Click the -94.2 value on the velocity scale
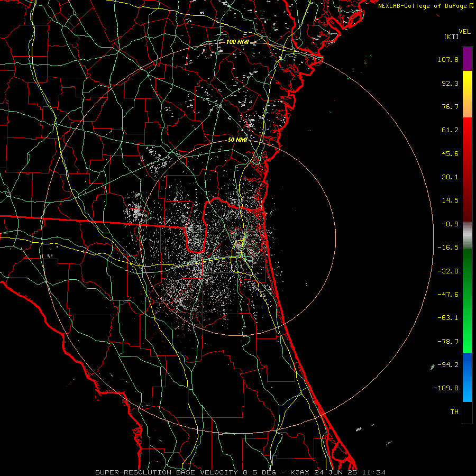Image resolution: width=476 pixels, height=476 pixels. tap(448, 364)
